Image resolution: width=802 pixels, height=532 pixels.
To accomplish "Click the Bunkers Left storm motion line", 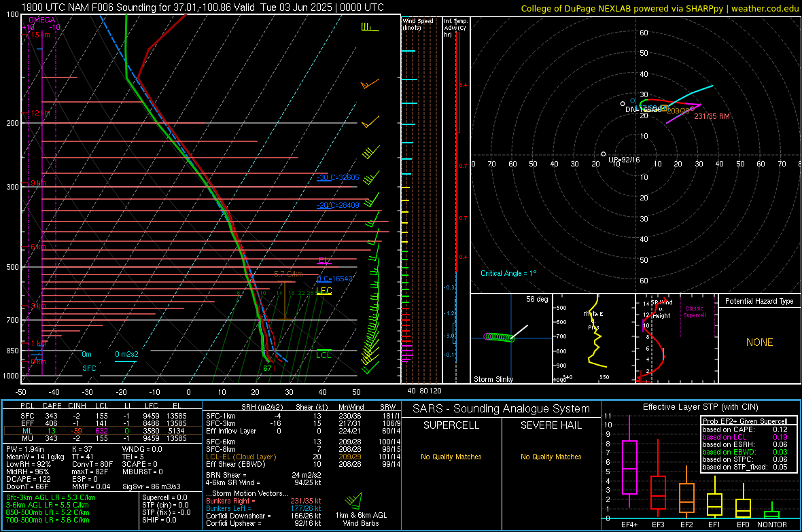I will click(264, 508).
